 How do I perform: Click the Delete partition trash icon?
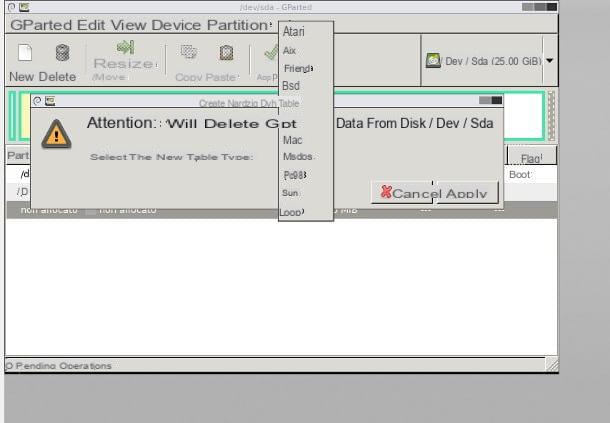pos(63,53)
